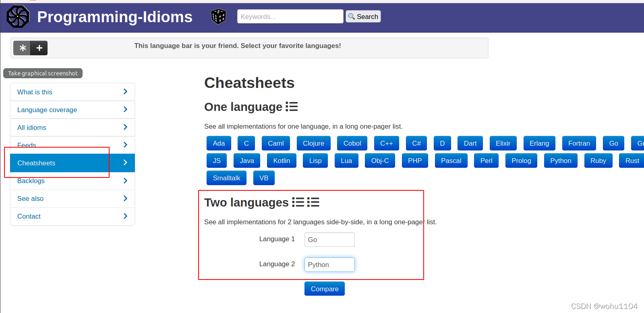This screenshot has width=644, height=313.
Task: Click the plus add-language button
Action: [39, 48]
